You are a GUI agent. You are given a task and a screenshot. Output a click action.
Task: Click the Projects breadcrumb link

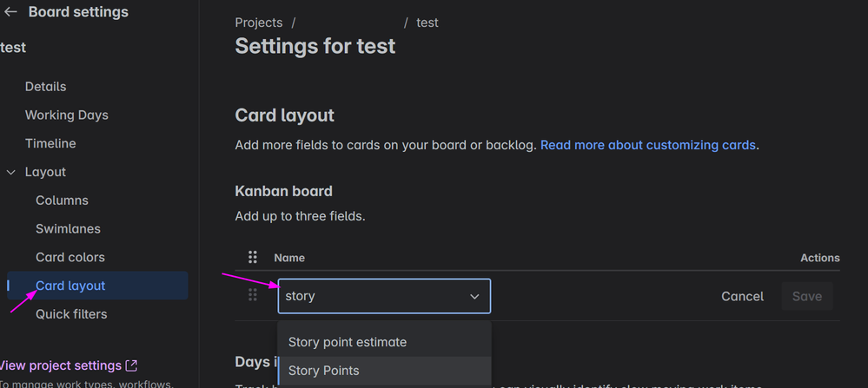(258, 23)
